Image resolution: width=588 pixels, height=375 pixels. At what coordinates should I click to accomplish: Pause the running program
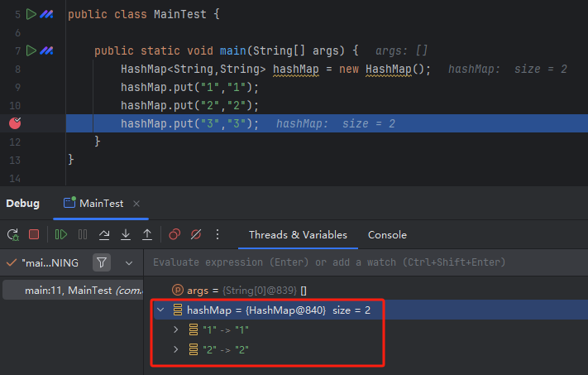click(83, 235)
